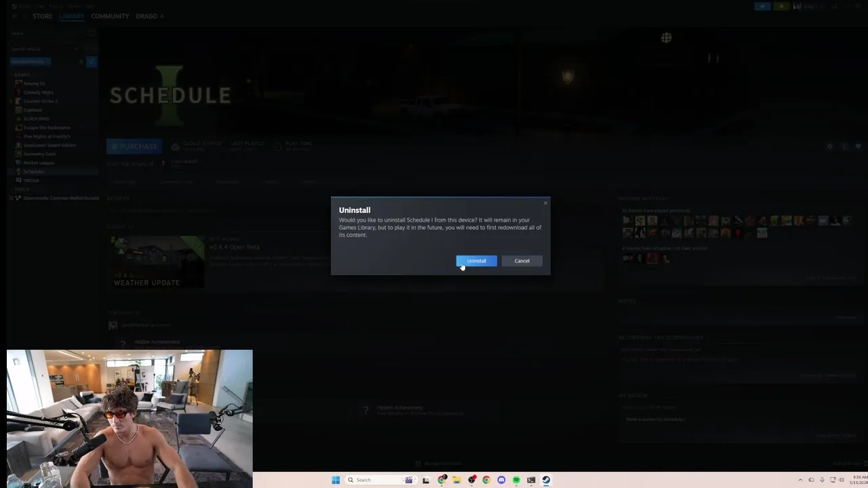This screenshot has width=868, height=488.
Task: Switch to the STORE tab in Steam
Action: [42, 16]
